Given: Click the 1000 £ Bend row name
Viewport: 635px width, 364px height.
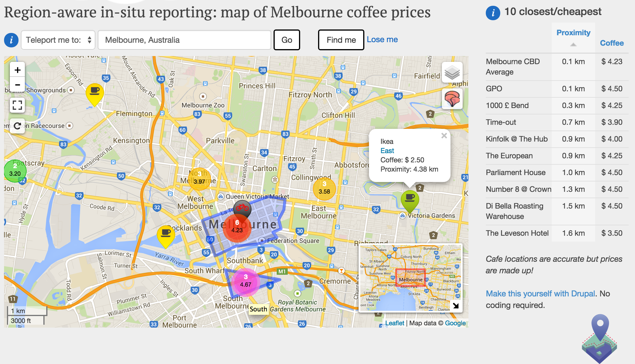Looking at the screenshot, I should 507,105.
